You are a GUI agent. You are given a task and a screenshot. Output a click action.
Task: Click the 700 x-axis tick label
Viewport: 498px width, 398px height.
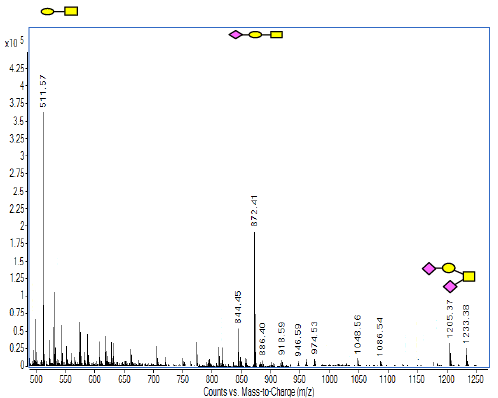[x=153, y=379]
